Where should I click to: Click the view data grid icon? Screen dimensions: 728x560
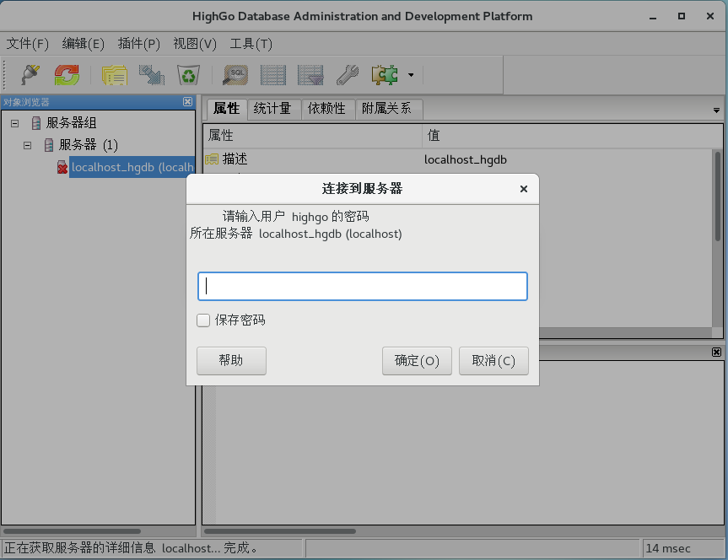(272, 75)
